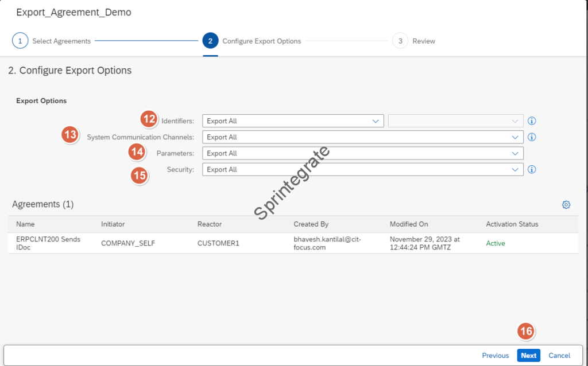Go to Select Agreements step
Viewport: 588px width, 366px height.
[x=61, y=41]
